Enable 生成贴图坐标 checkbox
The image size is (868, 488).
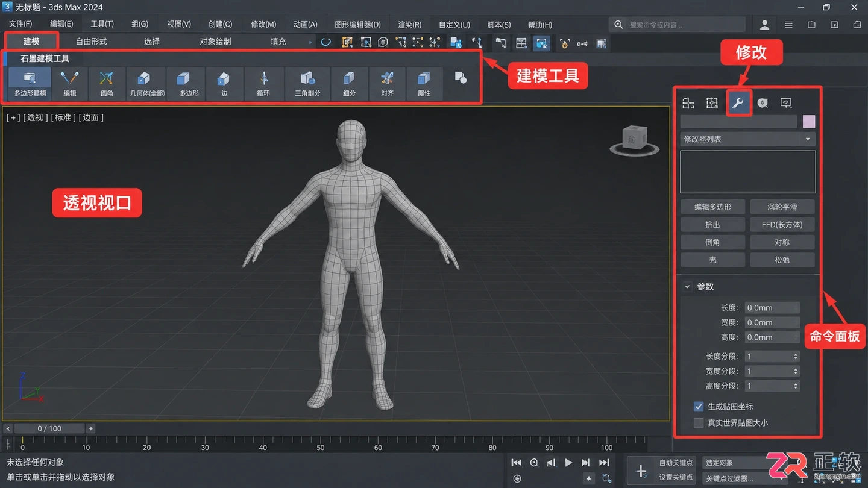pyautogui.click(x=699, y=407)
